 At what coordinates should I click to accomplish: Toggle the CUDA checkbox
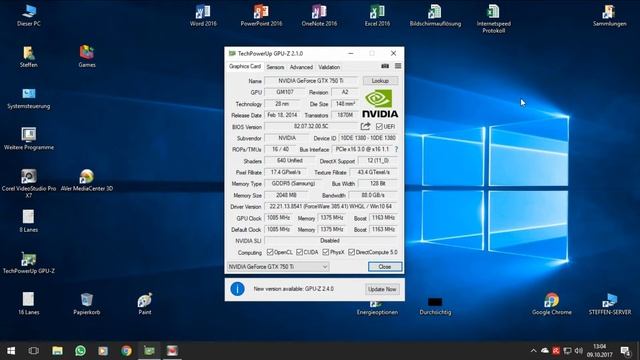(x=299, y=252)
